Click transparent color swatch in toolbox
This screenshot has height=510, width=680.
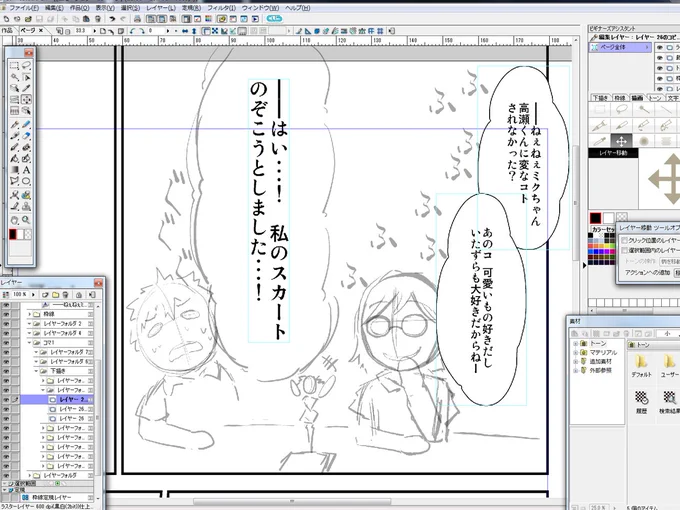pyautogui.click(x=28, y=235)
